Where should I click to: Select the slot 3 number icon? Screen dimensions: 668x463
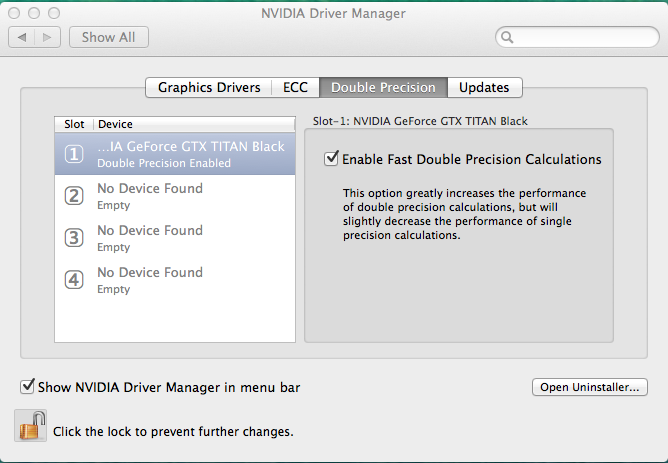click(x=74, y=238)
